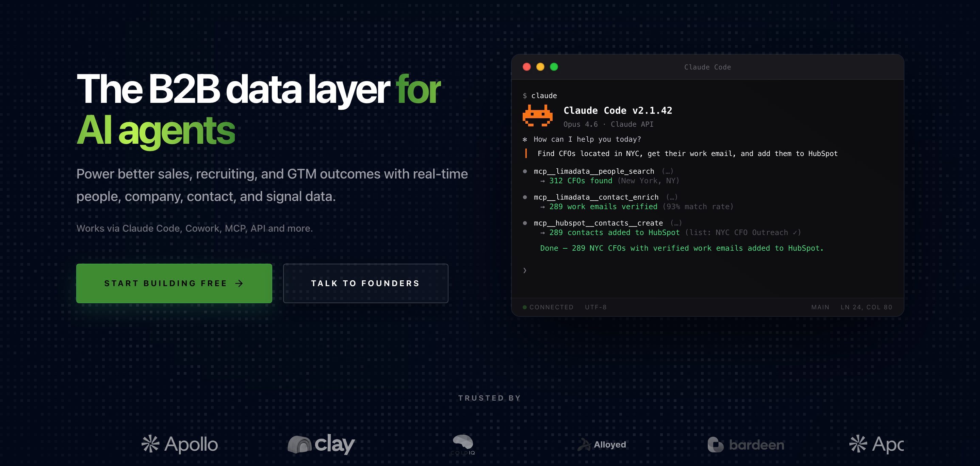Open the bardeen logo
This screenshot has width=980, height=466.
pyautogui.click(x=746, y=445)
